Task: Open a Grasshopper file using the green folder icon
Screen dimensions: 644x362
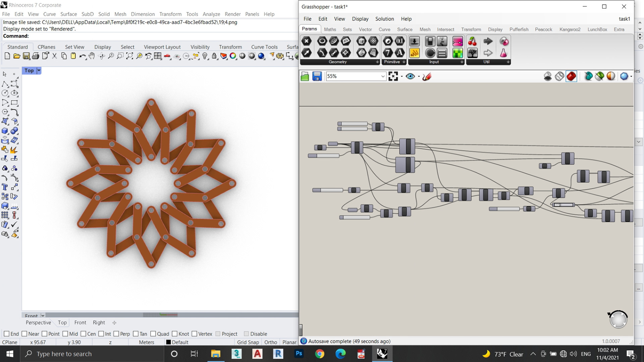Action: (305, 76)
